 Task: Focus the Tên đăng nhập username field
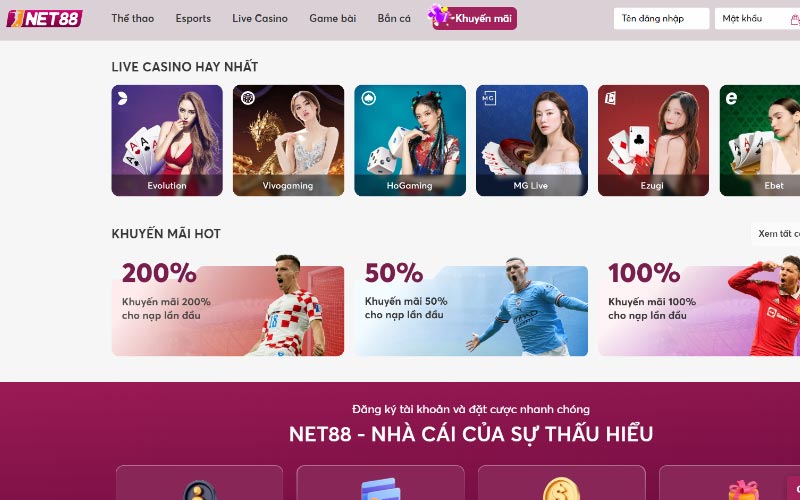661,18
